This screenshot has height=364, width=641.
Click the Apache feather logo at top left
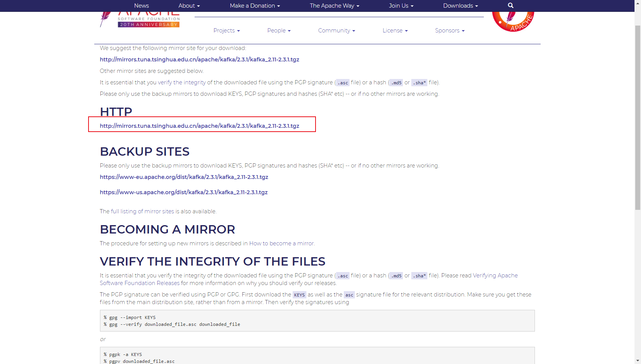click(140, 19)
